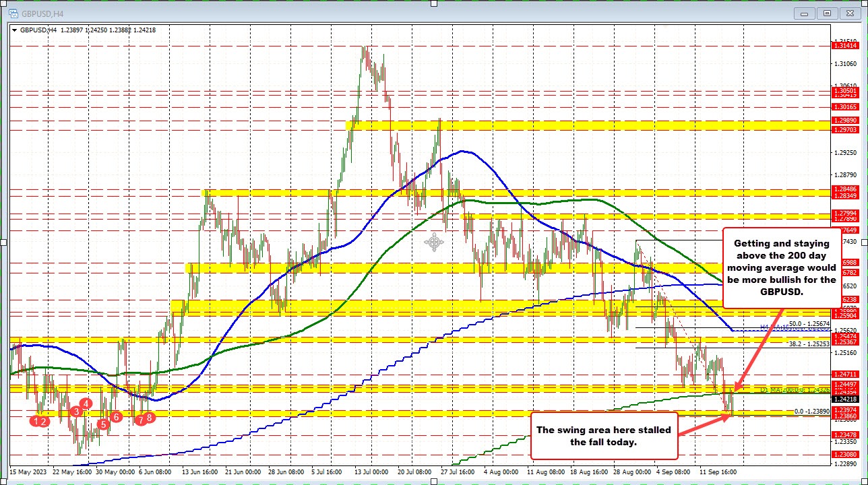Collapse the OHLC quote line via its triangle
Viewport: 868px width, 485px height.
point(13,30)
